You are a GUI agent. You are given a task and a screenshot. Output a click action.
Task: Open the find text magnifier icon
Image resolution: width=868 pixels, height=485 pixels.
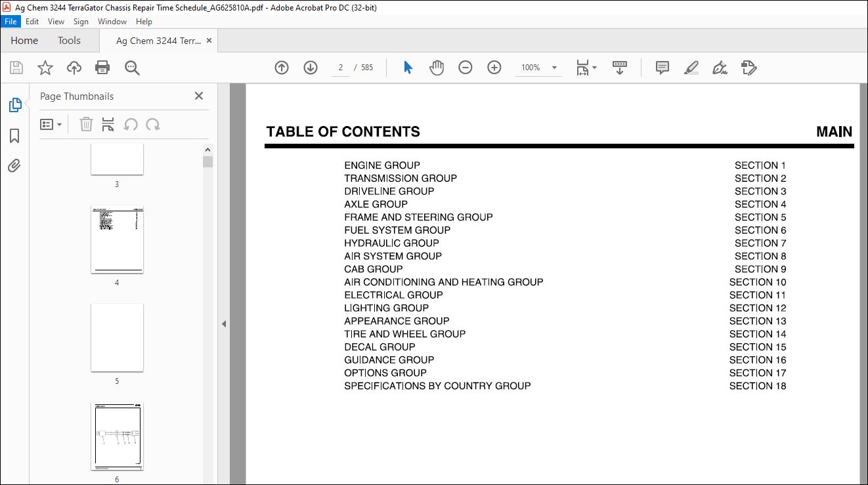[132, 68]
